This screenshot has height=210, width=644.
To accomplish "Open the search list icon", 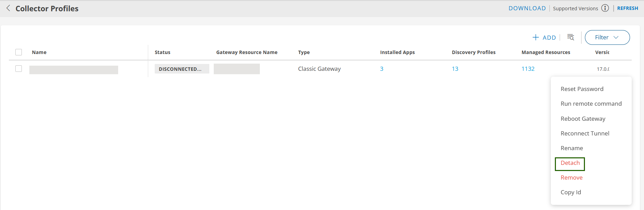I will click(x=570, y=37).
